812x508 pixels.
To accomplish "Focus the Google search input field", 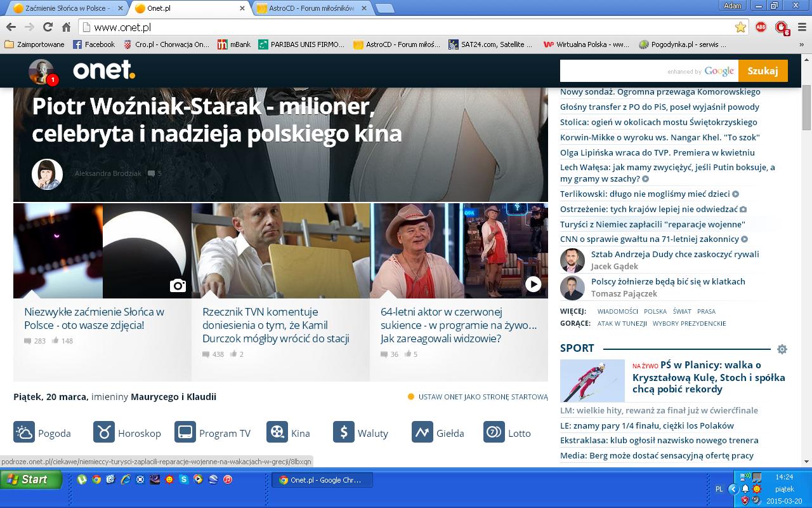I will click(649, 70).
